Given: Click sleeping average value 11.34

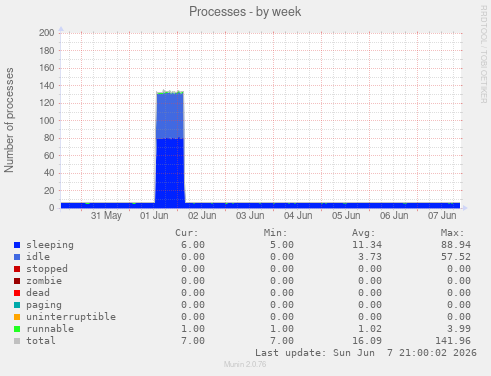Looking at the screenshot, I should coord(367,245).
